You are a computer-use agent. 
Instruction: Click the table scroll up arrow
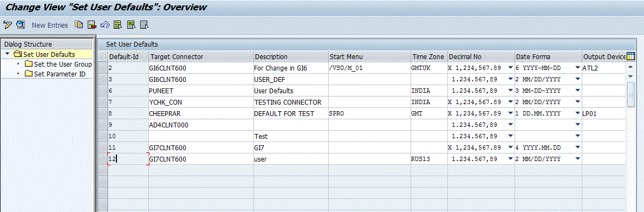[x=631, y=67]
